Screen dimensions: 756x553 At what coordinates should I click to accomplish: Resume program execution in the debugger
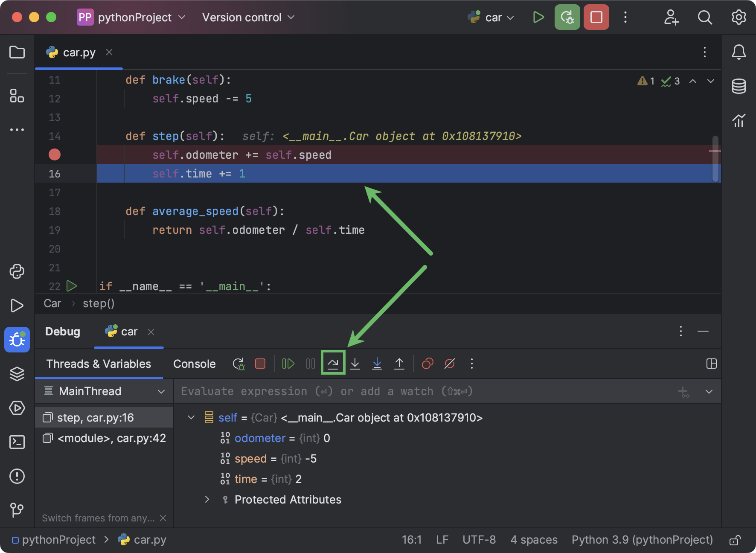(x=288, y=364)
